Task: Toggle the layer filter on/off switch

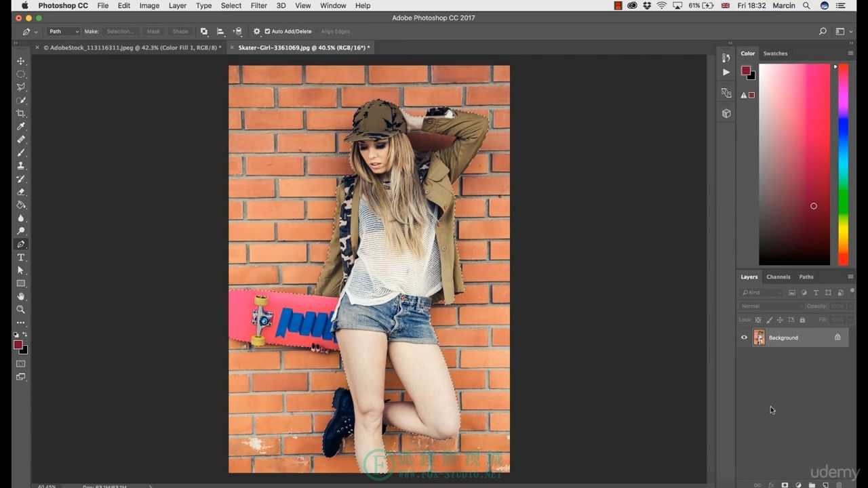Action: pos(852,291)
